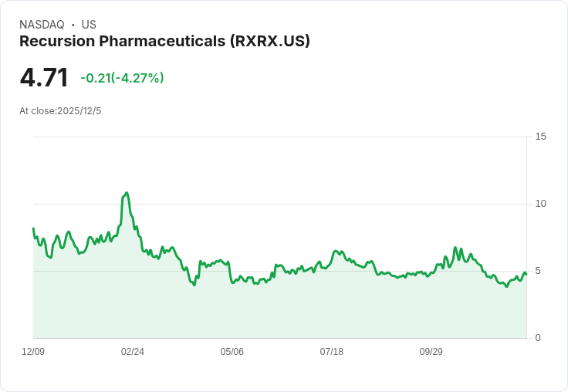Click the leftmost start of the price line

pyautogui.click(x=33, y=228)
